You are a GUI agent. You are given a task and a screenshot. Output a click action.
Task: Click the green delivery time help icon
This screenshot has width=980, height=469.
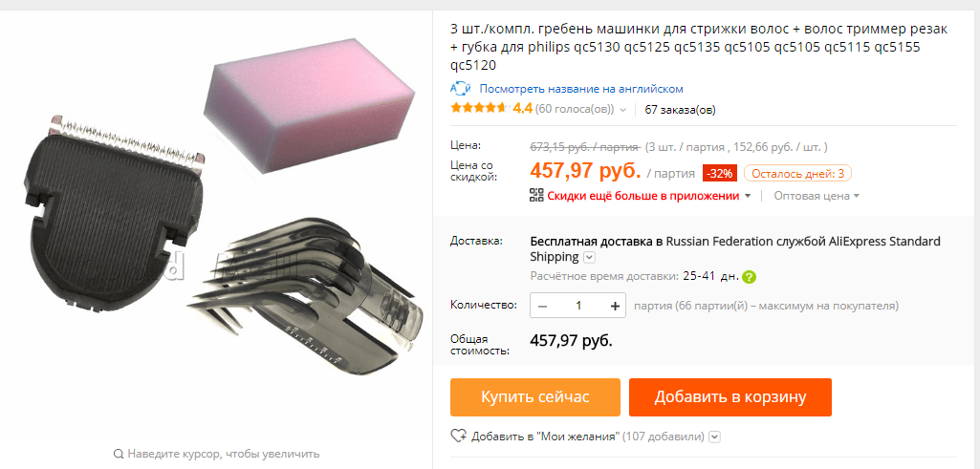[x=750, y=277]
